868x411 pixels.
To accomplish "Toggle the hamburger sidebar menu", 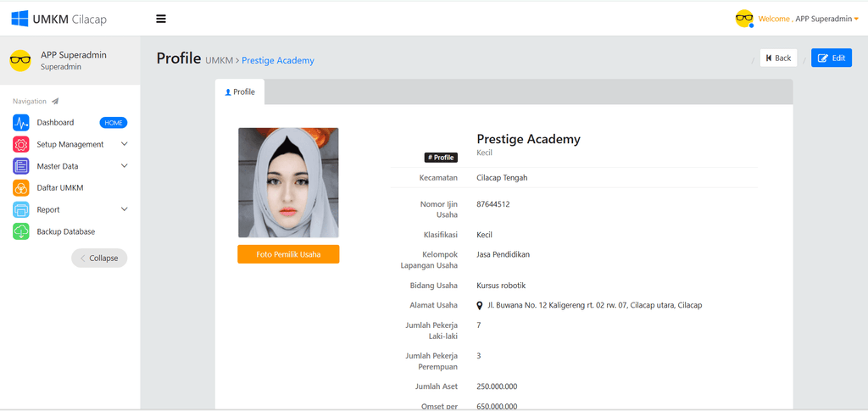I will [x=161, y=19].
